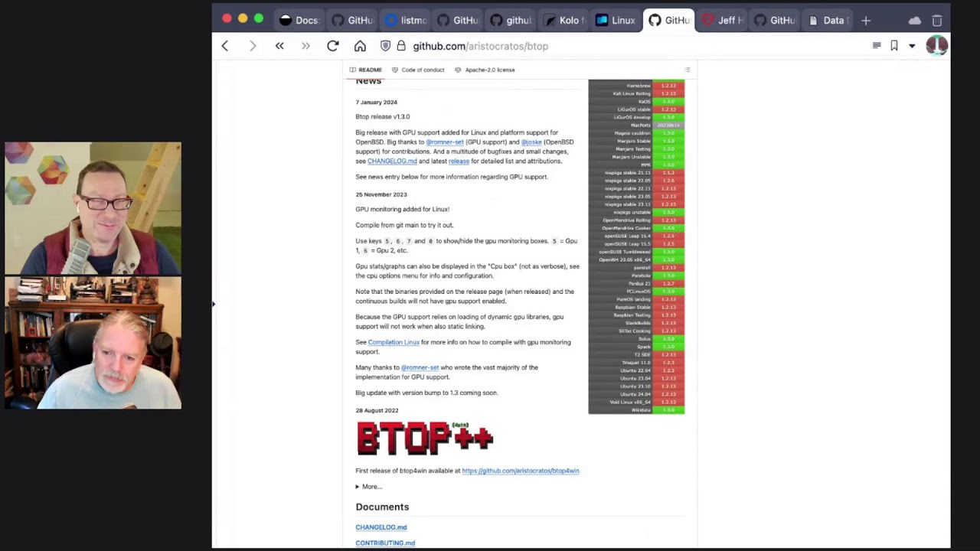Select the README tab in repository file header

click(366, 70)
